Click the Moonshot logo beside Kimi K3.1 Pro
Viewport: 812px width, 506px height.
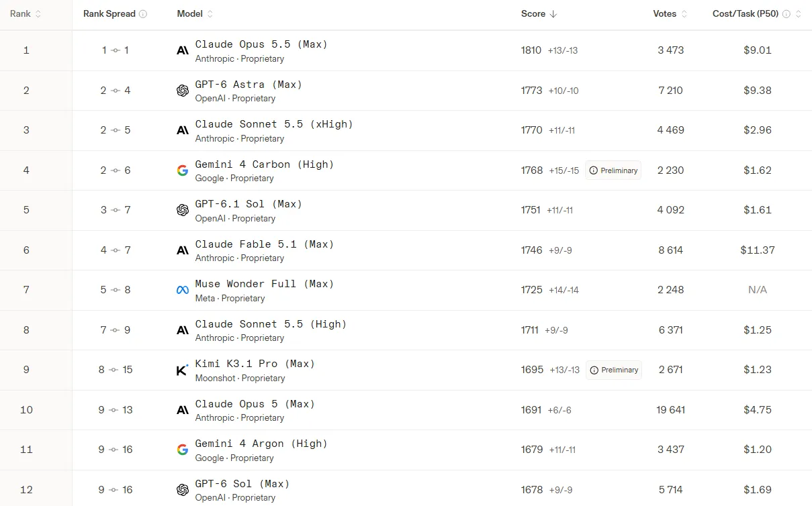tap(182, 370)
